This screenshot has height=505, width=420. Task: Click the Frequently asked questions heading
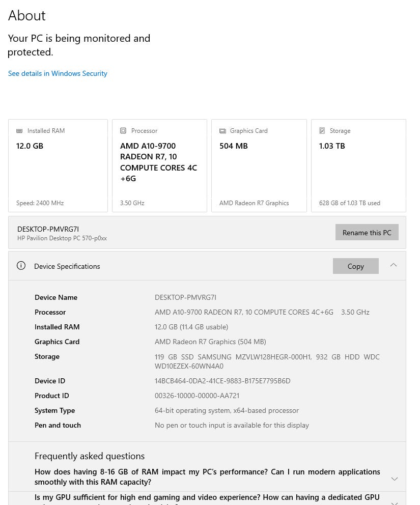pyautogui.click(x=90, y=456)
